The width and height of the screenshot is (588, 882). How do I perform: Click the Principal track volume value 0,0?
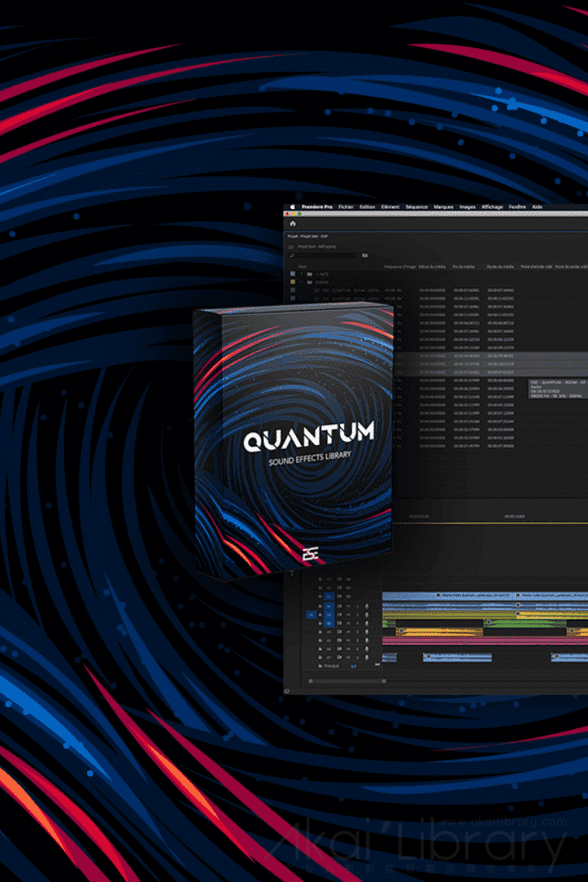pos(354,666)
